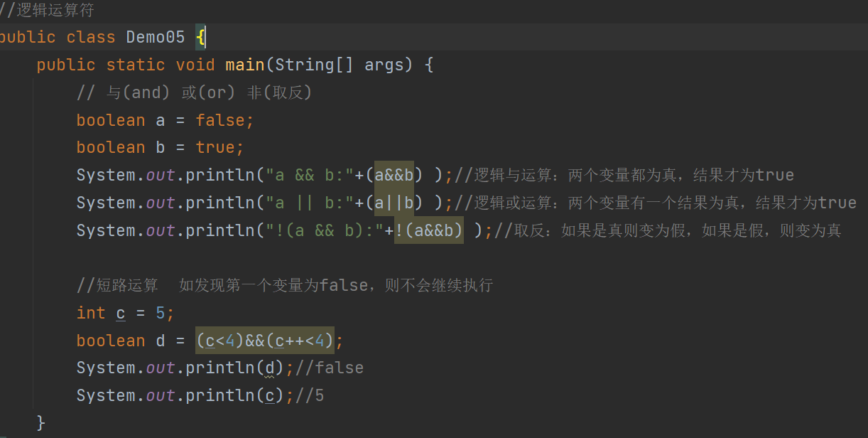Screen dimensions: 868x438
Task: Click the highlighted (c<4)&&(c++<4) expression
Action: (264, 341)
